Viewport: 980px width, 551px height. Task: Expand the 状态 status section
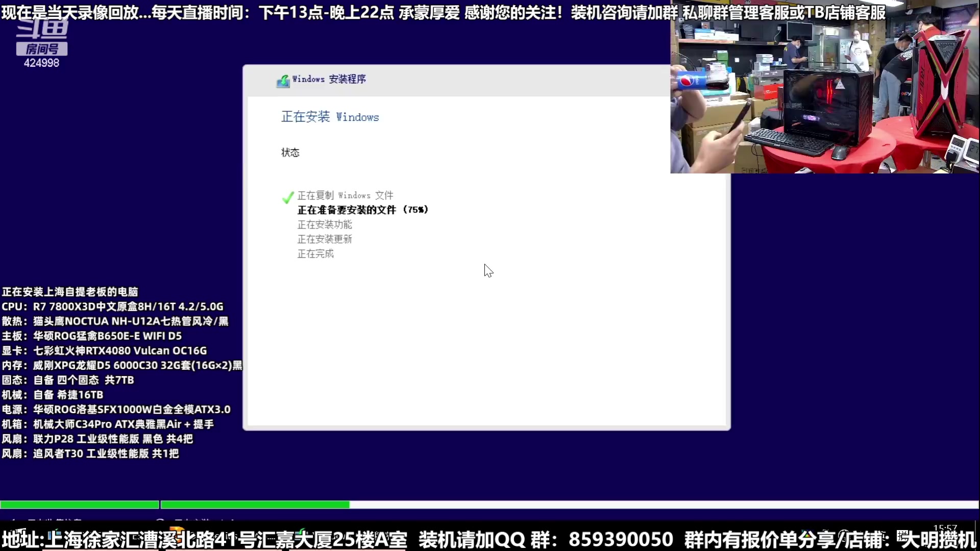tap(291, 152)
